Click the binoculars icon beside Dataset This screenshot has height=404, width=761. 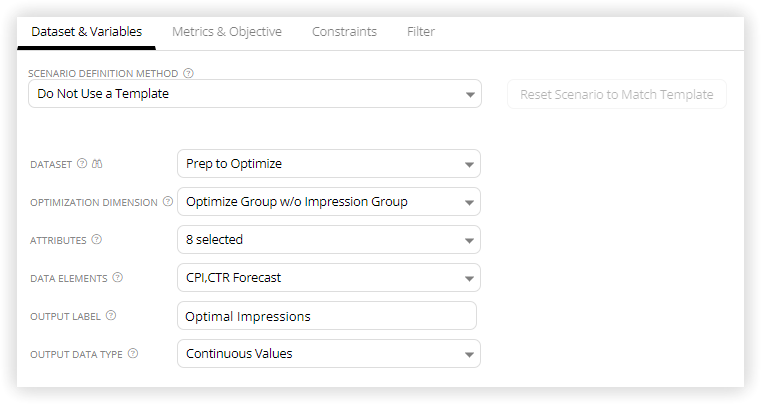[x=97, y=164]
